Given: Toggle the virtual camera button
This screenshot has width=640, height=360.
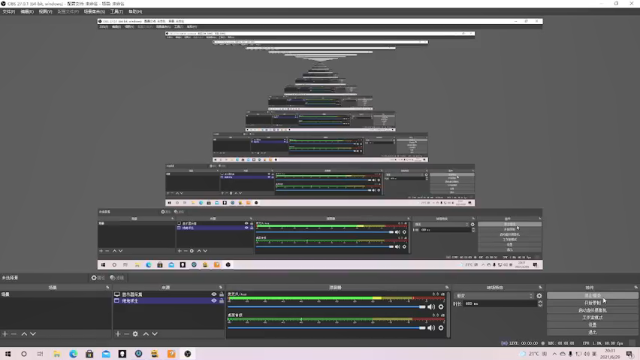Looking at the screenshot, I should tap(592, 310).
